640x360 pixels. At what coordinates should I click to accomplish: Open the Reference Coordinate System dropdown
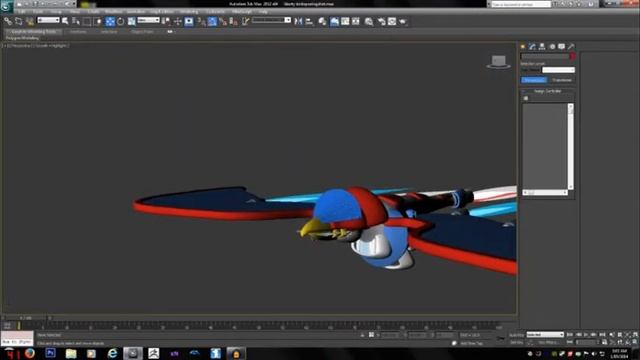pyautogui.click(x=148, y=20)
